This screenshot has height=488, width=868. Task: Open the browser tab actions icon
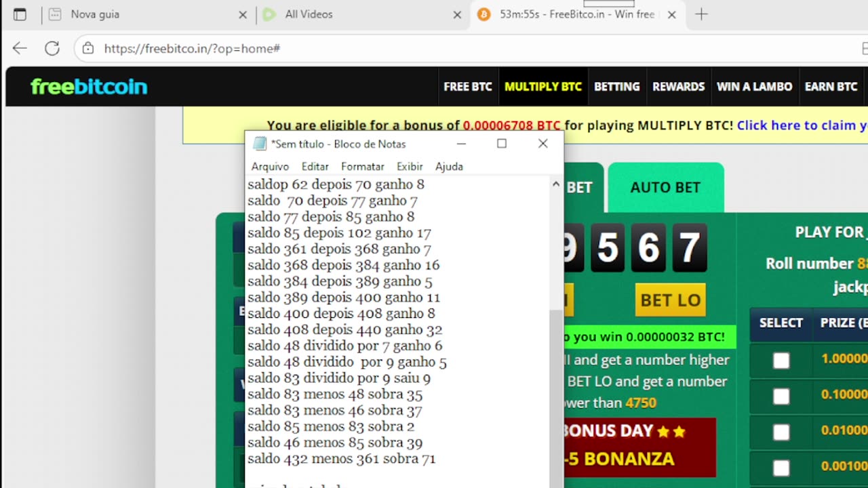pos(20,14)
